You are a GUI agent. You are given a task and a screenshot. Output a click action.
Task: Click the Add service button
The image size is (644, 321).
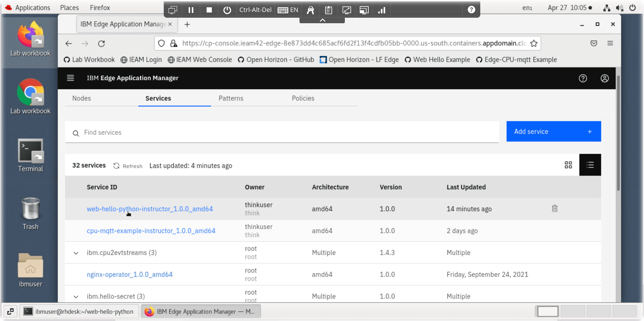click(554, 131)
